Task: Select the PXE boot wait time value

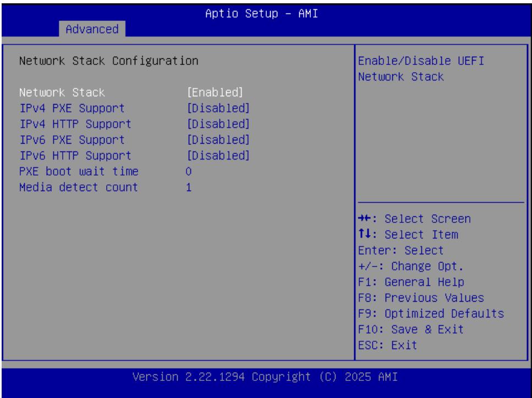Action: (x=189, y=172)
